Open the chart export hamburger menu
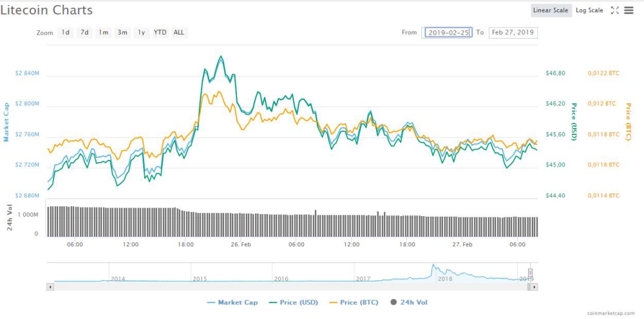Image resolution: width=644 pixels, height=319 pixels. [x=629, y=10]
